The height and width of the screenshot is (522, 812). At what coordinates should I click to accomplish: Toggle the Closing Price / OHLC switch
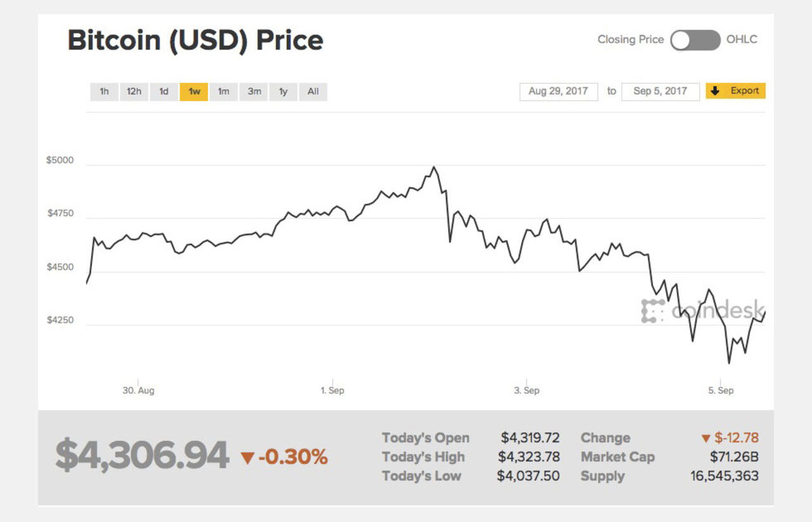tap(695, 40)
